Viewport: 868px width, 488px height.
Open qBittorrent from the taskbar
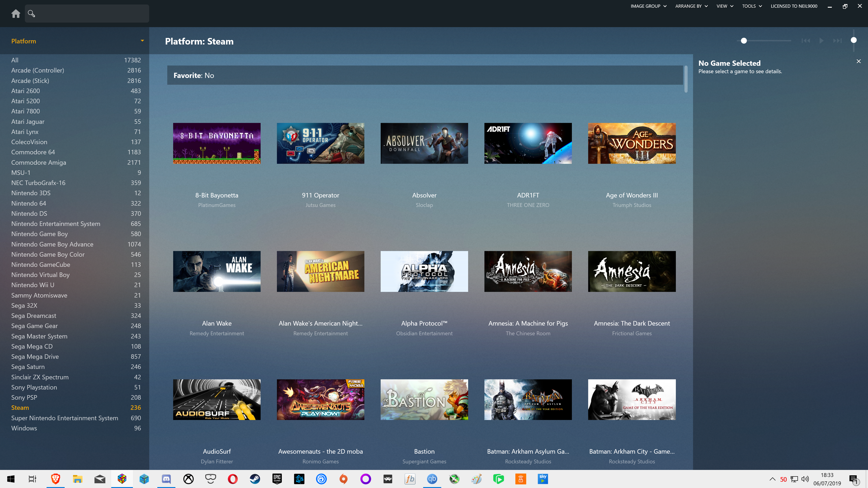pyautogui.click(x=432, y=479)
